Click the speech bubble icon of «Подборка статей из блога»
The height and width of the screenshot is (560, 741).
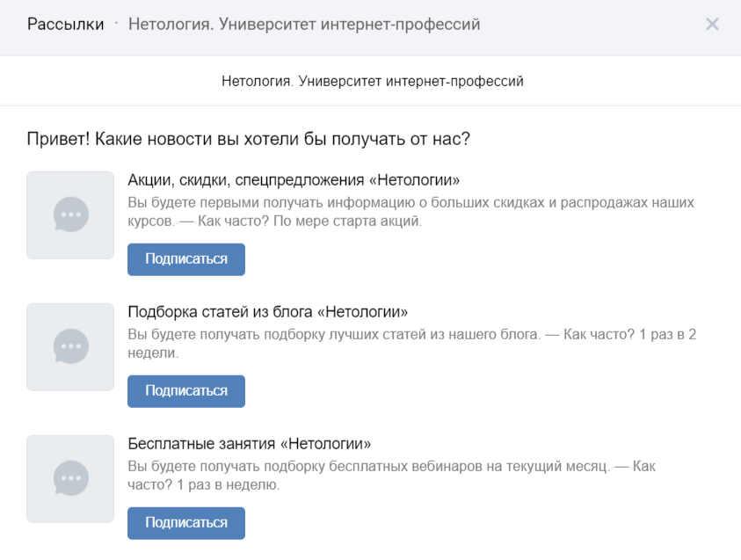70,346
